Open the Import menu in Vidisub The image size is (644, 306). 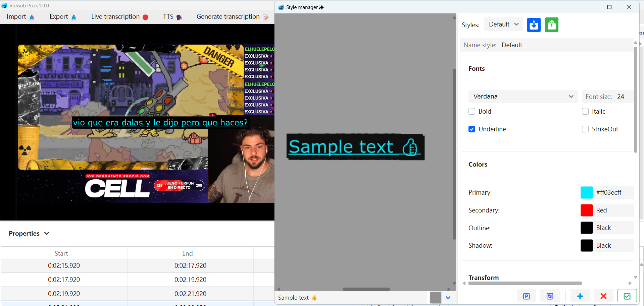click(x=20, y=17)
